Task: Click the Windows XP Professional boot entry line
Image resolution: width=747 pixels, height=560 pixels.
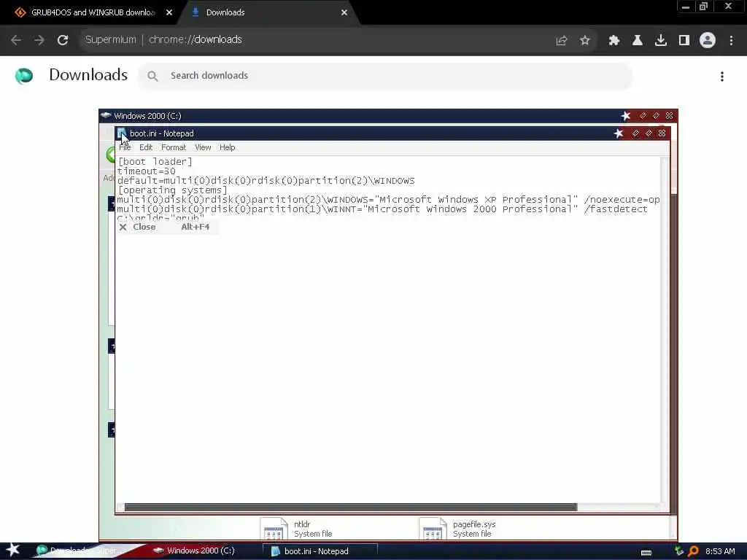Action: (x=388, y=200)
